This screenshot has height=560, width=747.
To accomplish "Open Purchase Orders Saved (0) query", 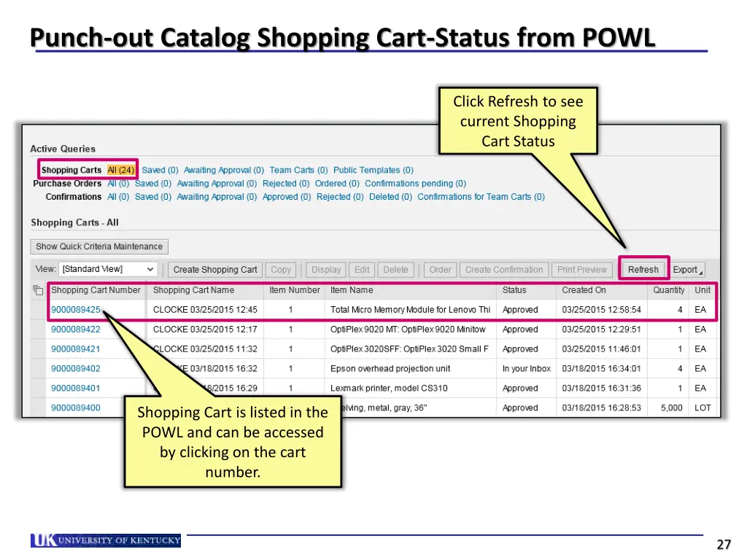I will click(x=153, y=183).
